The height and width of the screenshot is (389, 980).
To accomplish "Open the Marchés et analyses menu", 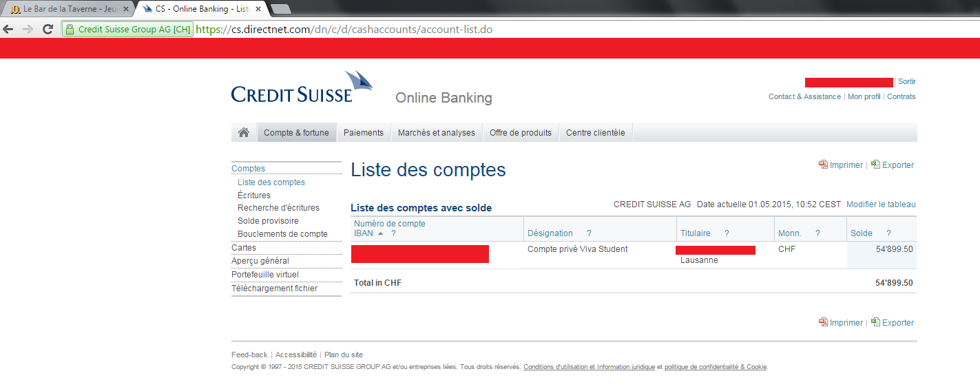I will coord(437,133).
